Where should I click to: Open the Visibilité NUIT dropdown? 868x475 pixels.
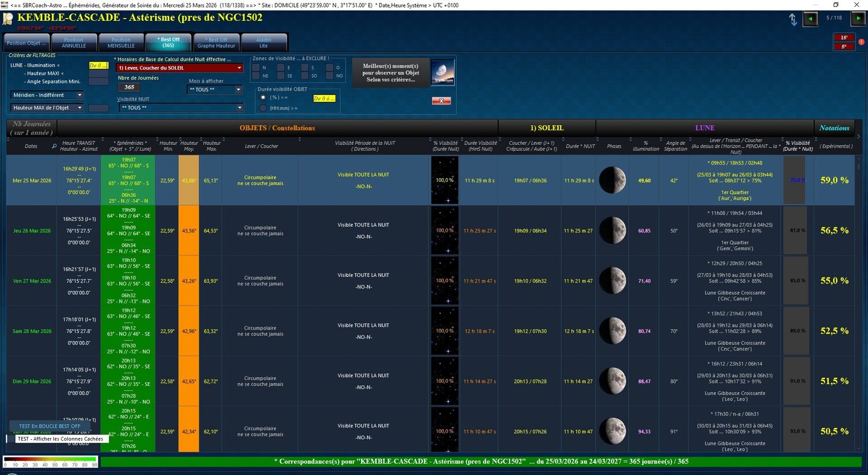(x=181, y=108)
